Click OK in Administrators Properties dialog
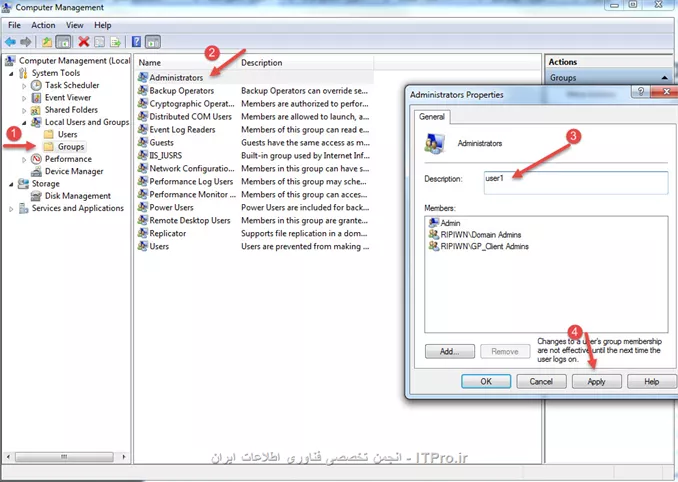The height and width of the screenshot is (482, 678). (x=486, y=381)
